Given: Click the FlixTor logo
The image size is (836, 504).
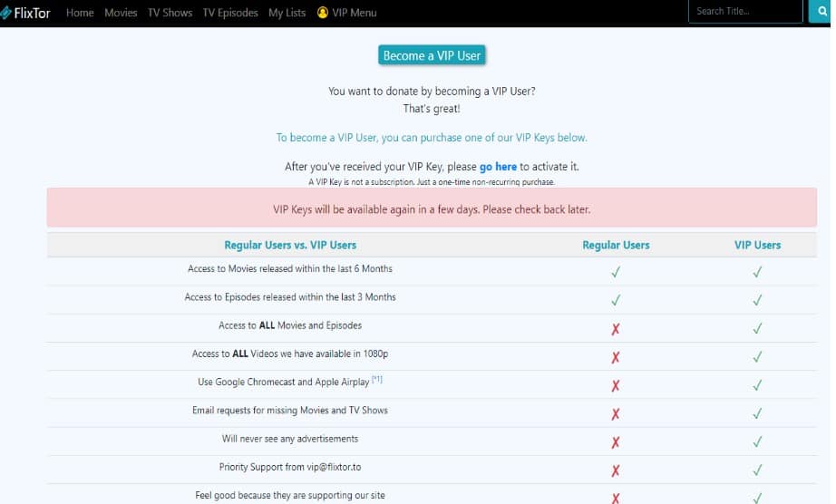Looking at the screenshot, I should coord(25,13).
